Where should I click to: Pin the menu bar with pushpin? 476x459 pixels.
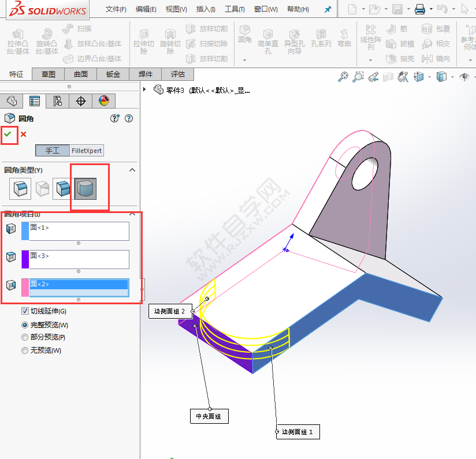tap(328, 9)
